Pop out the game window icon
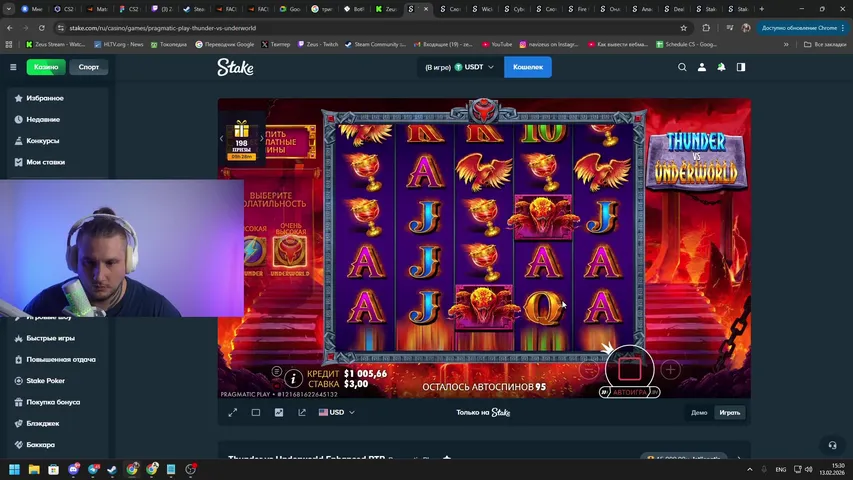Image resolution: width=853 pixels, height=480 pixels. coord(302,413)
